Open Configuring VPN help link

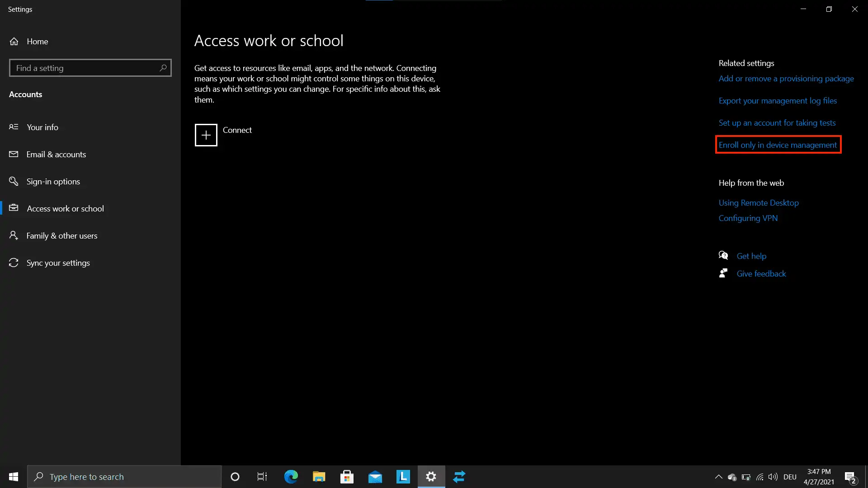click(x=748, y=218)
